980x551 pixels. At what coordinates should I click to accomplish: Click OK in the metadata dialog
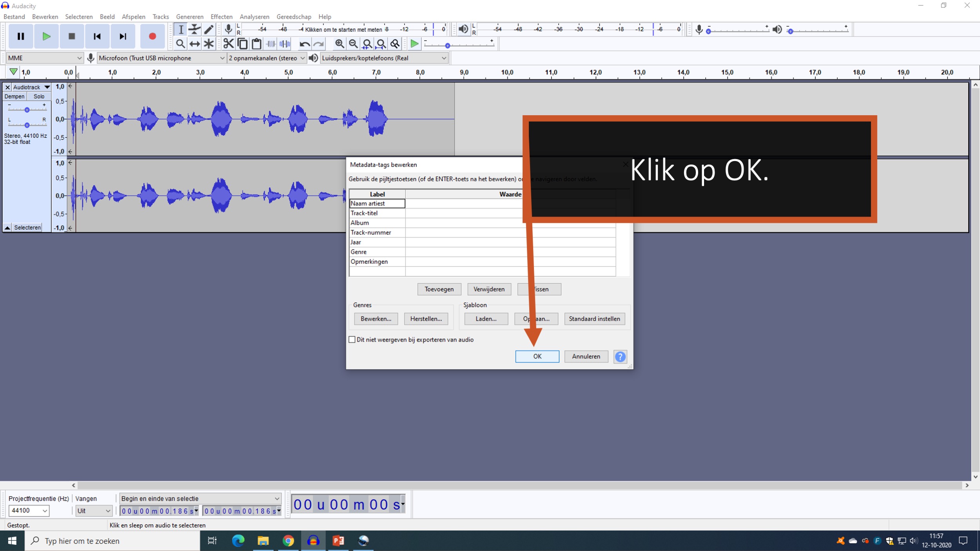click(x=537, y=356)
